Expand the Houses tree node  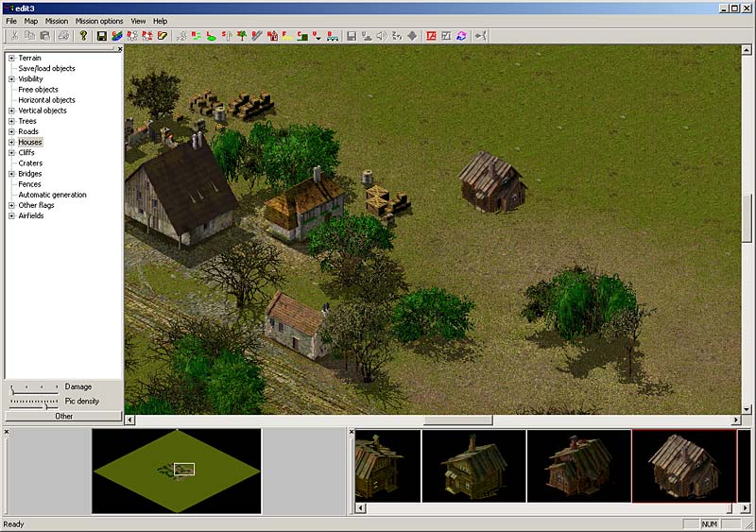11,142
